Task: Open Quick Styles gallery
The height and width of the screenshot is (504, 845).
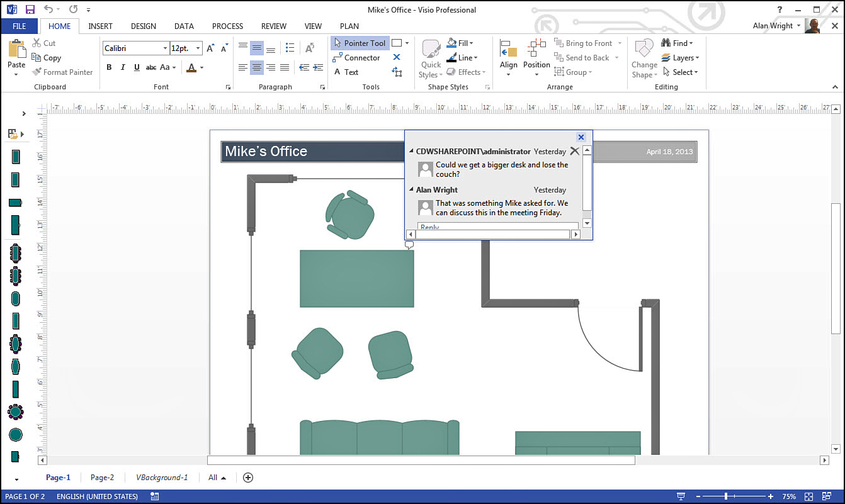Action: click(431, 59)
